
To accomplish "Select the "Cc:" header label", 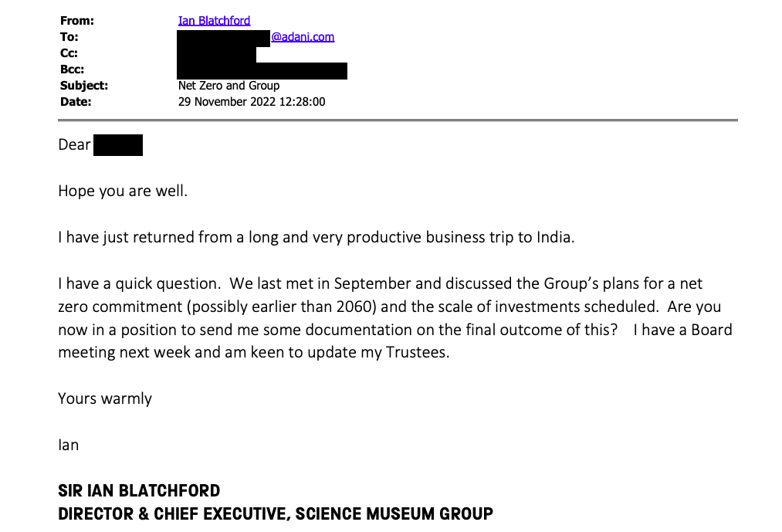I will [69, 53].
